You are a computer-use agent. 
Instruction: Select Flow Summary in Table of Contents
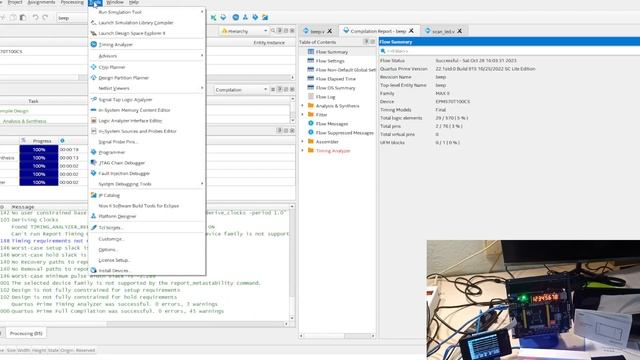(331, 52)
